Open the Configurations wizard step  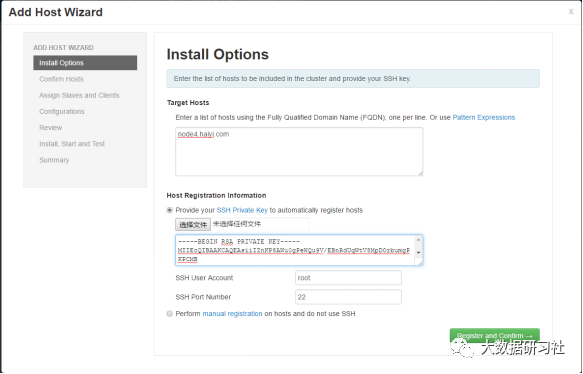coord(62,112)
